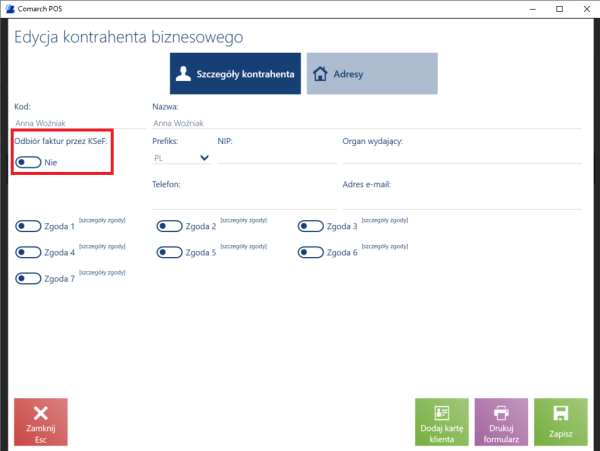Open szczegóły zgody link for Zgoda 2
Image resolution: width=600 pixels, height=451 pixels.
243,220
